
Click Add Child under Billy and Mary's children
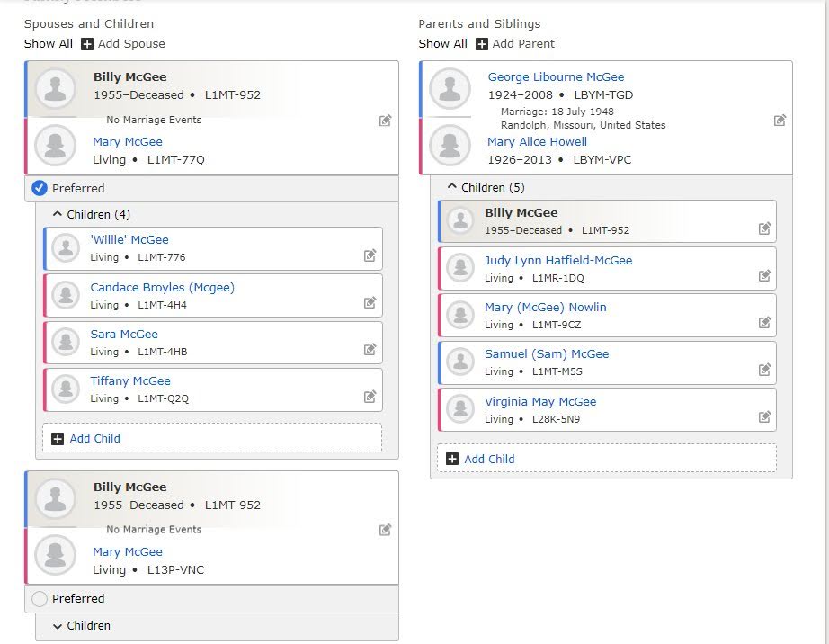94,438
